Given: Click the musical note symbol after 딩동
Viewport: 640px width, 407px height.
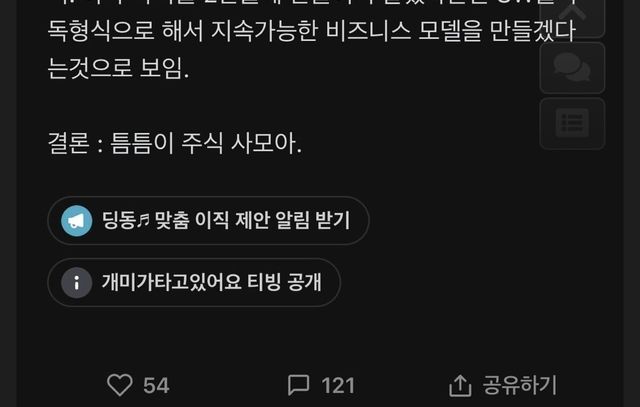Looking at the screenshot, I should [x=143, y=220].
